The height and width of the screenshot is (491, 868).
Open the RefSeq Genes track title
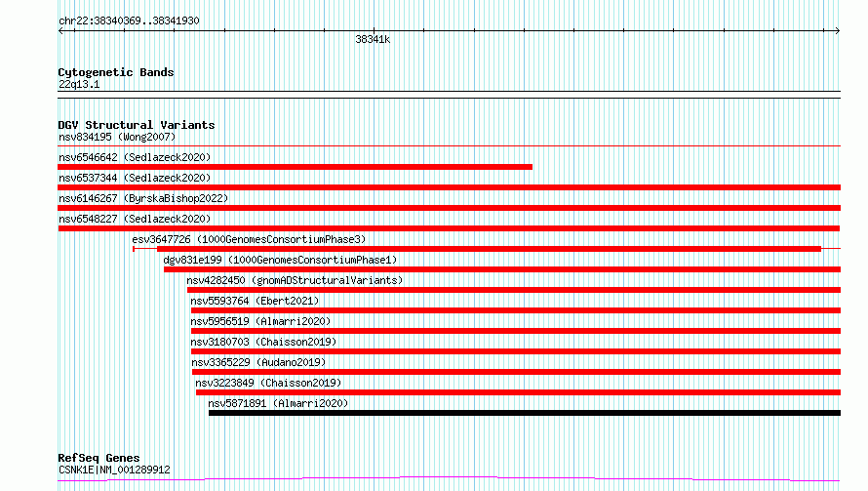(99, 458)
